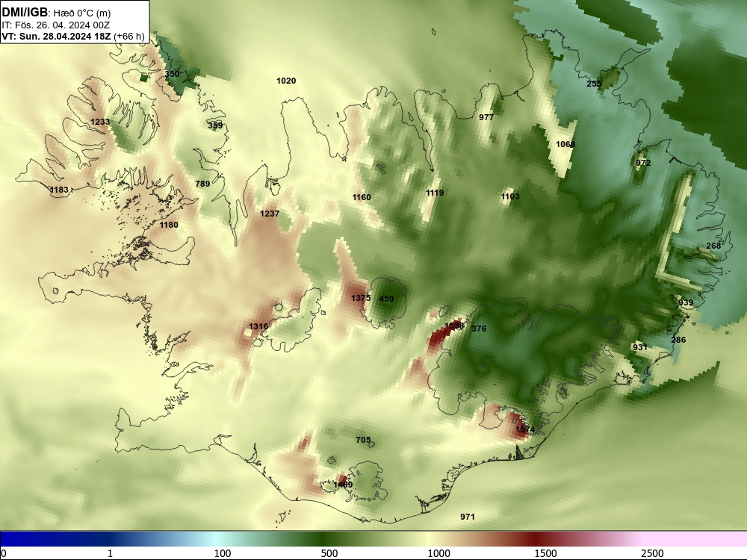Click the legend tick label 100
The width and height of the screenshot is (747, 560).
223,553
